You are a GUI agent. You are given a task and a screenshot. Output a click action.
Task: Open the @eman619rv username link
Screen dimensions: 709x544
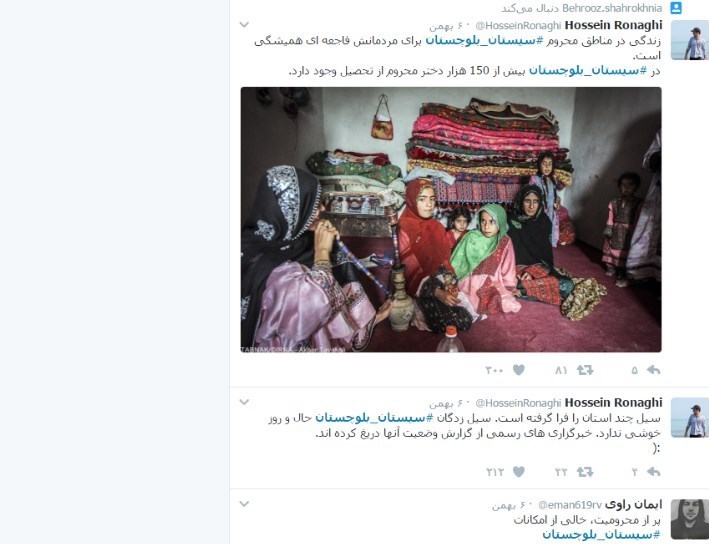pyautogui.click(x=569, y=505)
